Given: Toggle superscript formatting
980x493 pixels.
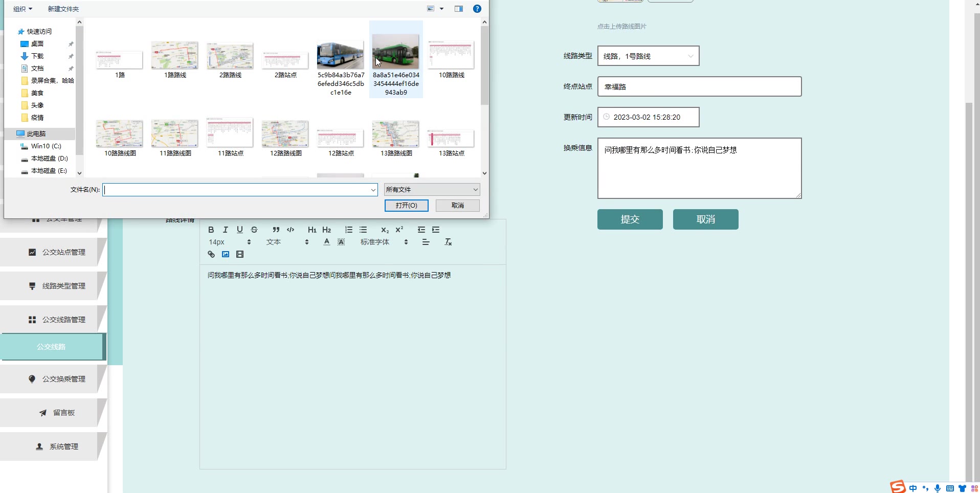Looking at the screenshot, I should click(x=399, y=230).
